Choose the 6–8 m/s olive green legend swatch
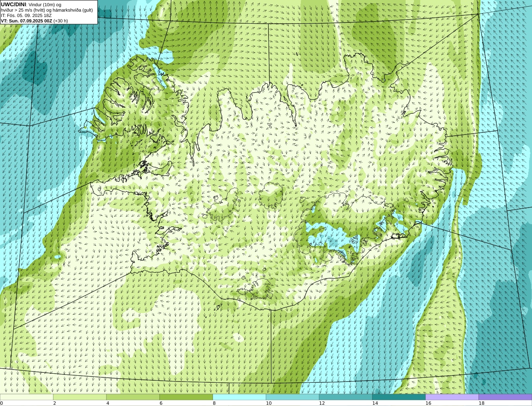Viewport: 532px width, 406px height. 186,397
